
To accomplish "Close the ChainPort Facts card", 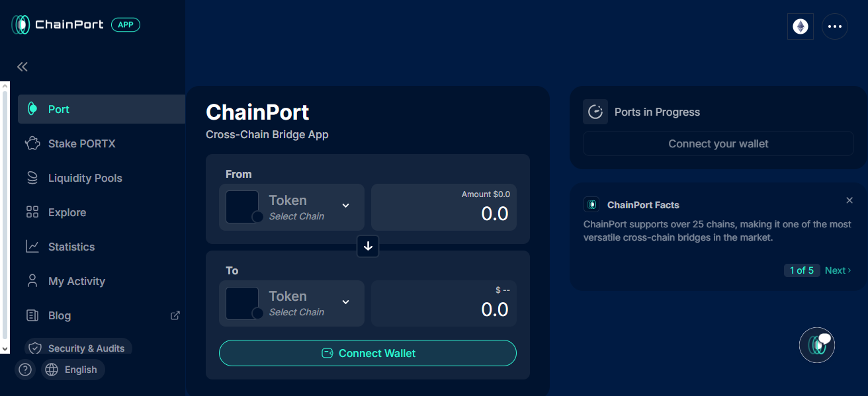I will pos(849,200).
